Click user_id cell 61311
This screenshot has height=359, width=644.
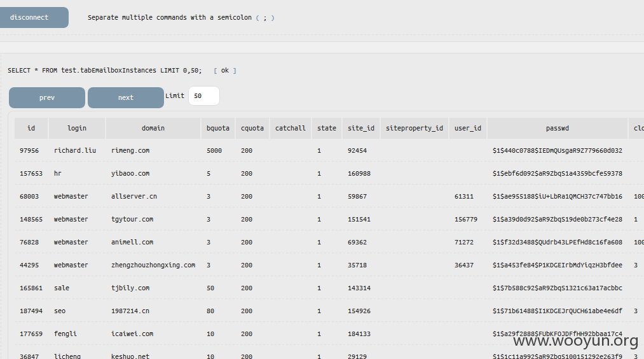[x=463, y=197]
